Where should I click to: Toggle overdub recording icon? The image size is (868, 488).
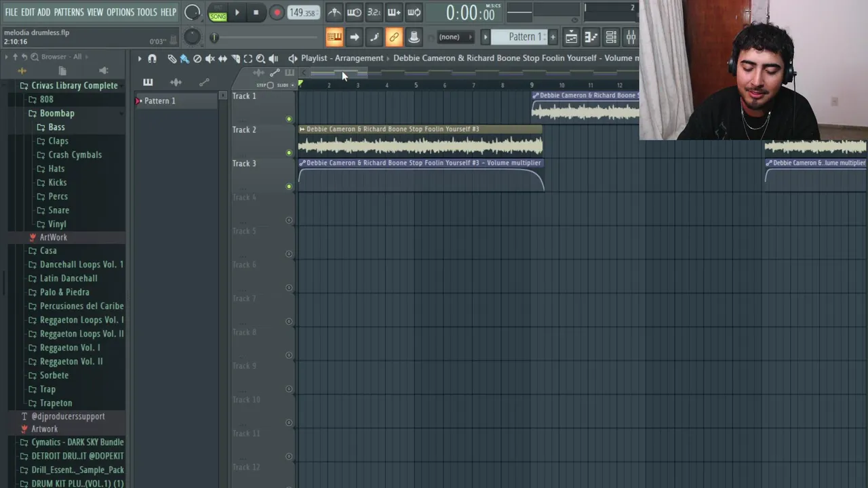click(x=394, y=12)
